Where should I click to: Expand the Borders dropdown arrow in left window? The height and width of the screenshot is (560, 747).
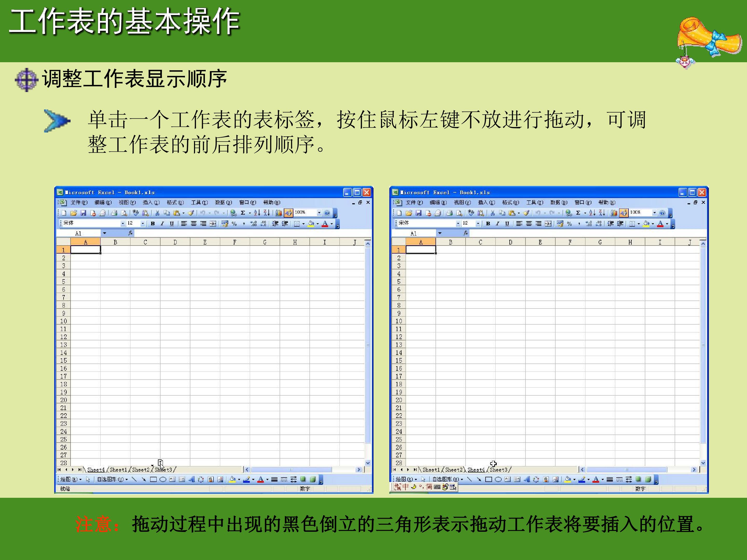pos(303,223)
